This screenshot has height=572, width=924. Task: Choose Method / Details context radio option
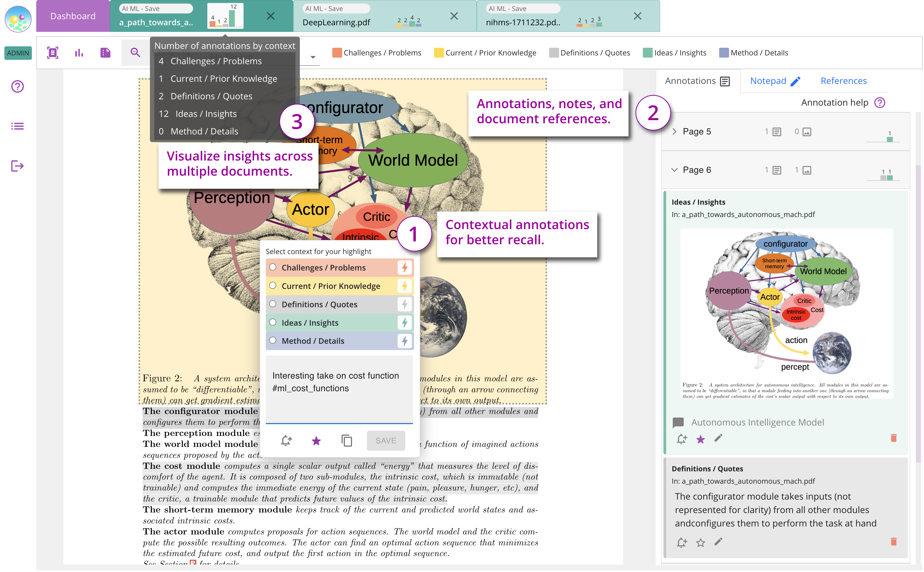[x=273, y=341]
